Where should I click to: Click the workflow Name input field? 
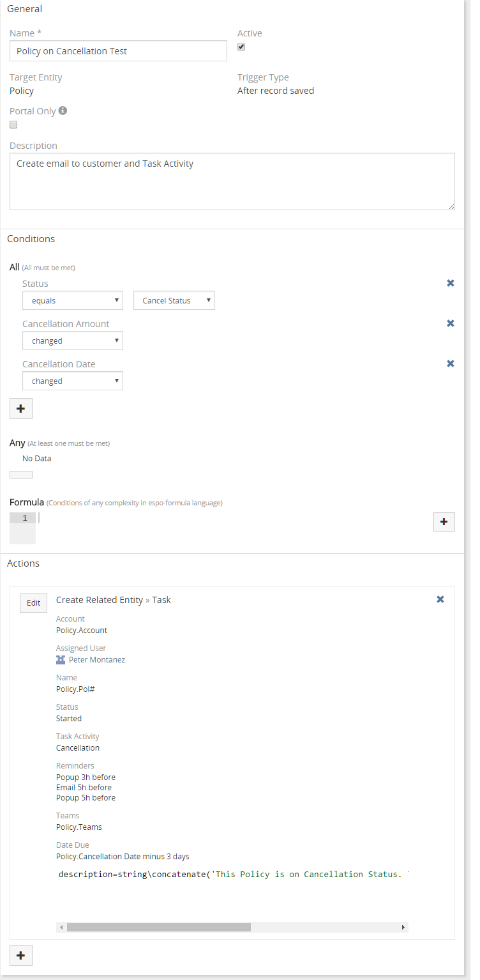118,51
